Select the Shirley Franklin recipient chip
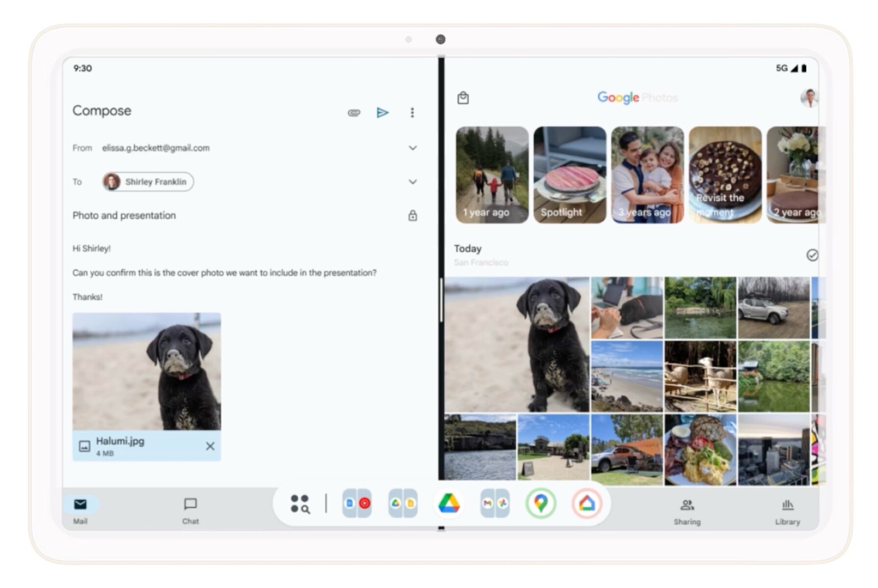878x588 pixels. pyautogui.click(x=148, y=182)
